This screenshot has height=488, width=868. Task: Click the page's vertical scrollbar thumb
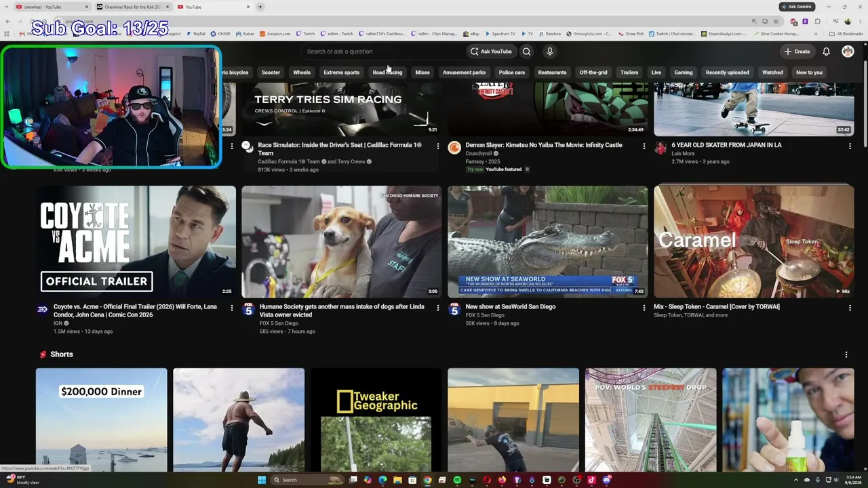865,105
